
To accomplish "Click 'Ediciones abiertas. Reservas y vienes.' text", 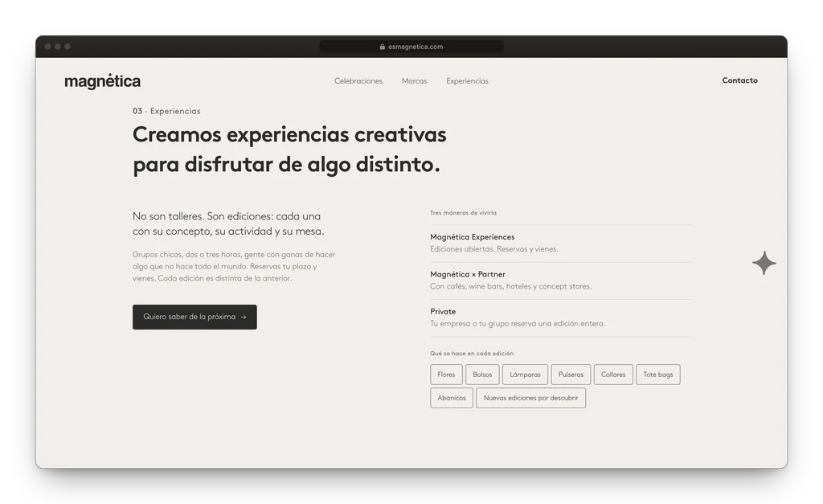I will tap(494, 249).
